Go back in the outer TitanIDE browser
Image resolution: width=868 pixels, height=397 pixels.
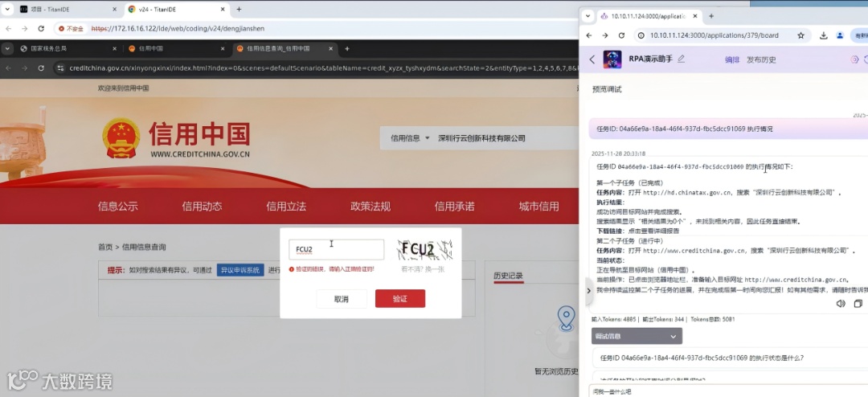pyautogui.click(x=9, y=28)
